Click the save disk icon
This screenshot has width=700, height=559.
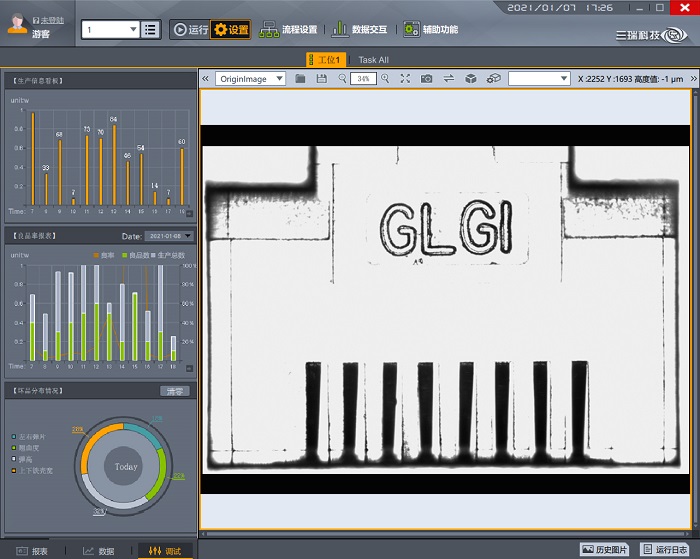pos(321,78)
